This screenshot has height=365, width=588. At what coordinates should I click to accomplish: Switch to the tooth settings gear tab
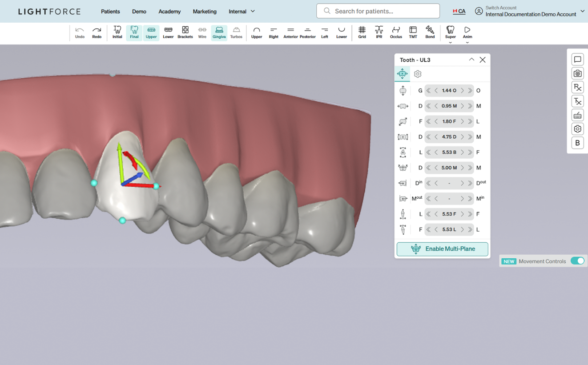coord(417,74)
